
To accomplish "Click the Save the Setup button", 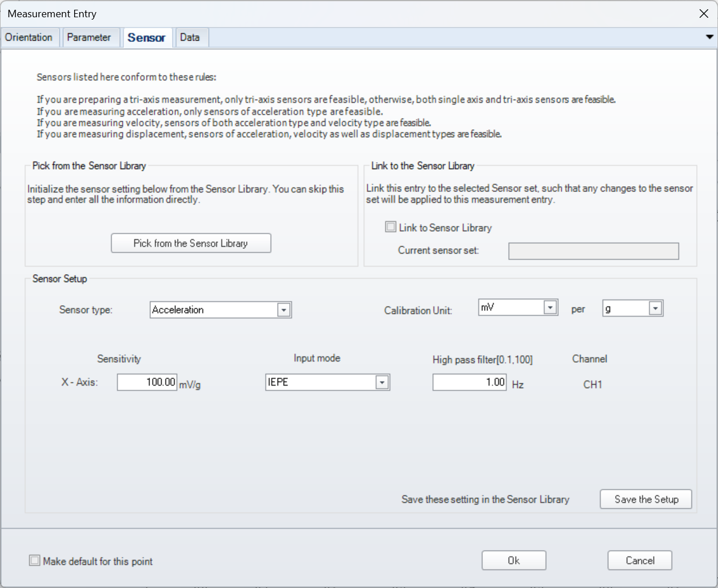I will 646,499.
